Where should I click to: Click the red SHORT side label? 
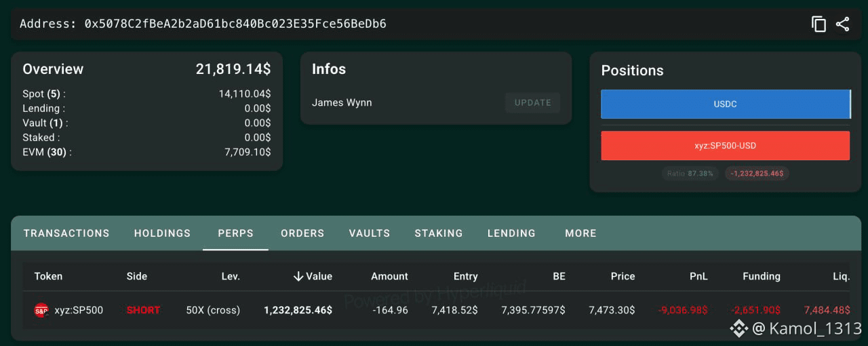143,310
